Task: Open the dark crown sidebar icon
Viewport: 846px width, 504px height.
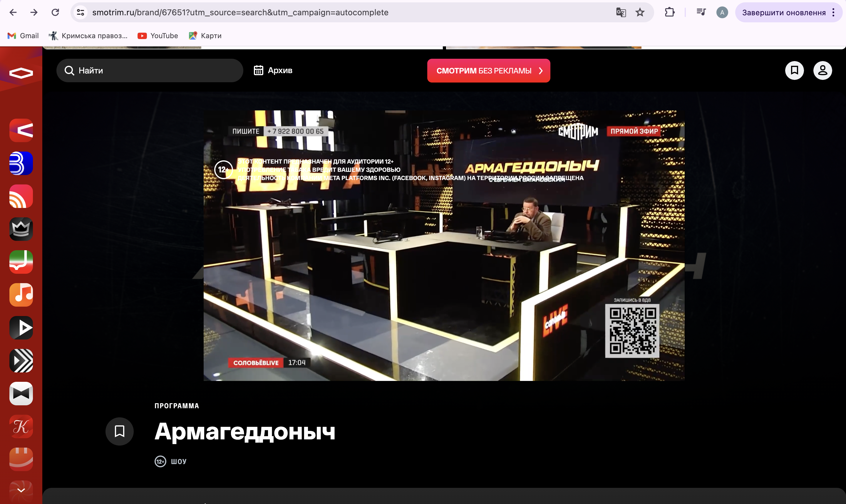Action: pos(21,229)
